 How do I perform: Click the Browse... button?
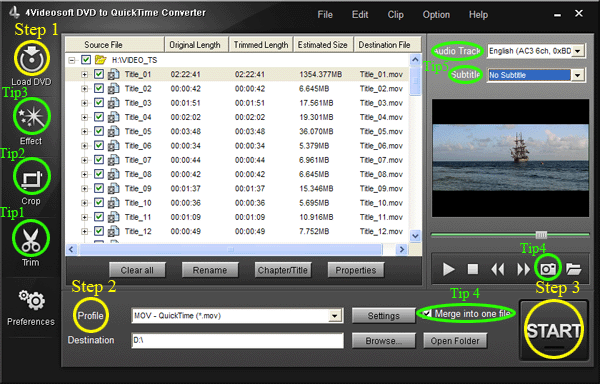click(x=383, y=340)
